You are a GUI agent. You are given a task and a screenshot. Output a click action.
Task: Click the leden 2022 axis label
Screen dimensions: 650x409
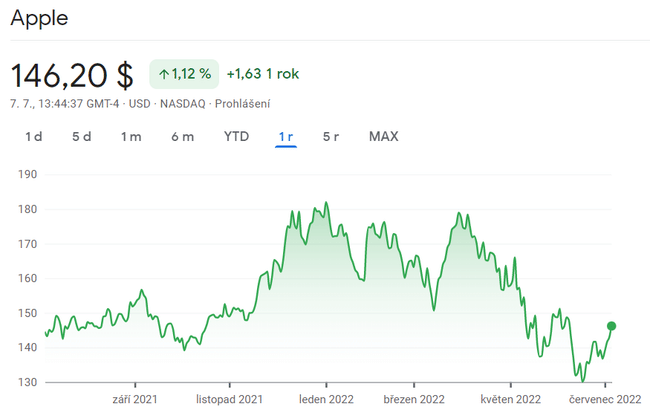click(x=327, y=398)
